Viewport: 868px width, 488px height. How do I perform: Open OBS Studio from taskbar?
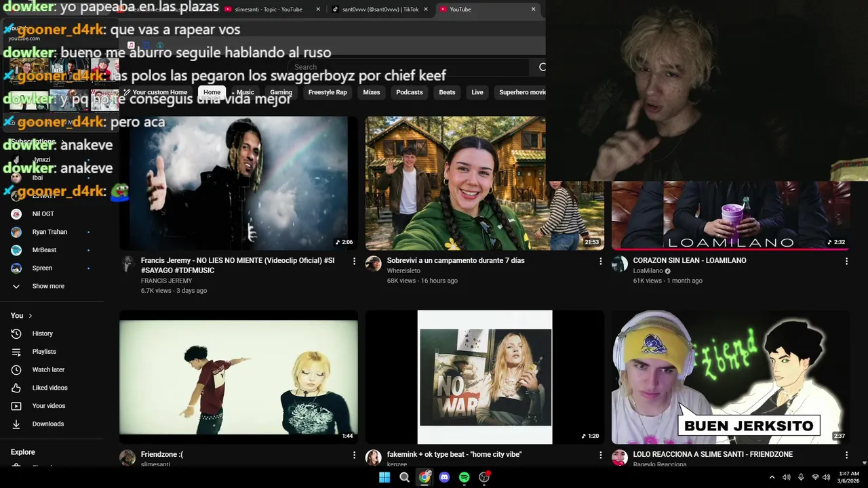(x=484, y=477)
